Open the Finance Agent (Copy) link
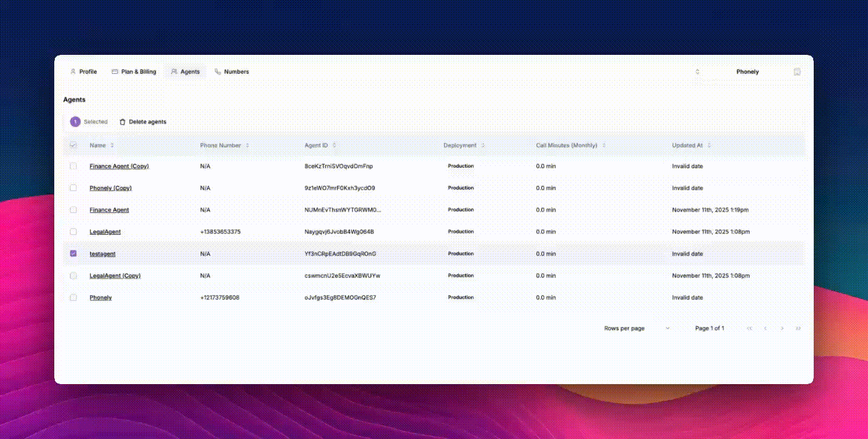 click(119, 166)
